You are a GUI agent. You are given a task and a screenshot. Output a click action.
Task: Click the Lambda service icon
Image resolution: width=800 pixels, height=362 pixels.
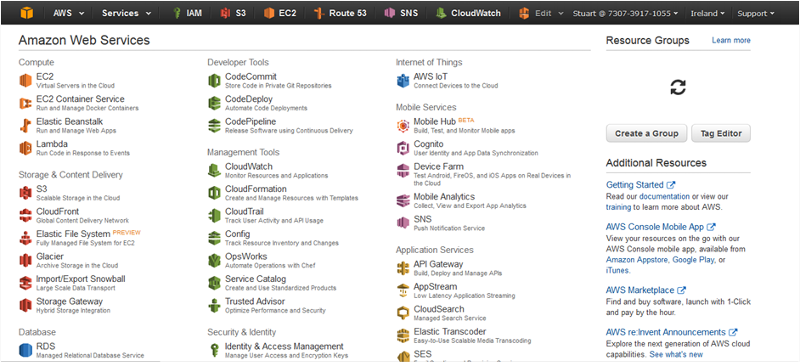(26, 148)
